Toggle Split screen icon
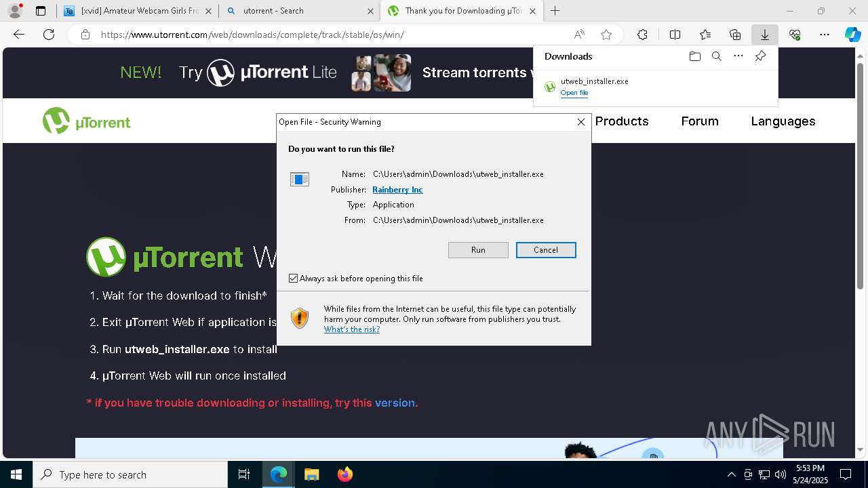The height and width of the screenshot is (488, 868). pyautogui.click(x=675, y=35)
